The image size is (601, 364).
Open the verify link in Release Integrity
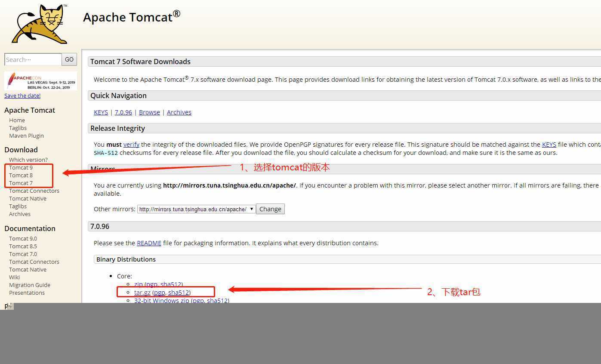[x=131, y=145]
